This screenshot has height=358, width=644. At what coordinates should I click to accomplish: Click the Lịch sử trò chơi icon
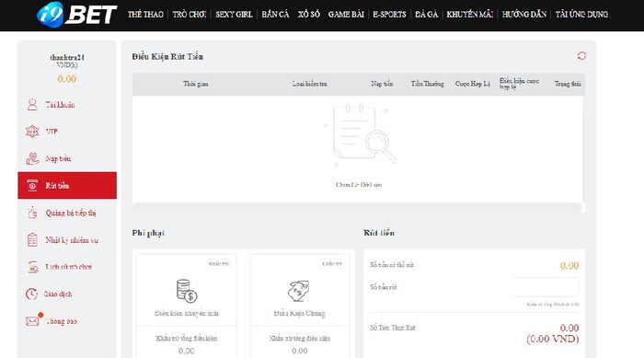[32, 267]
